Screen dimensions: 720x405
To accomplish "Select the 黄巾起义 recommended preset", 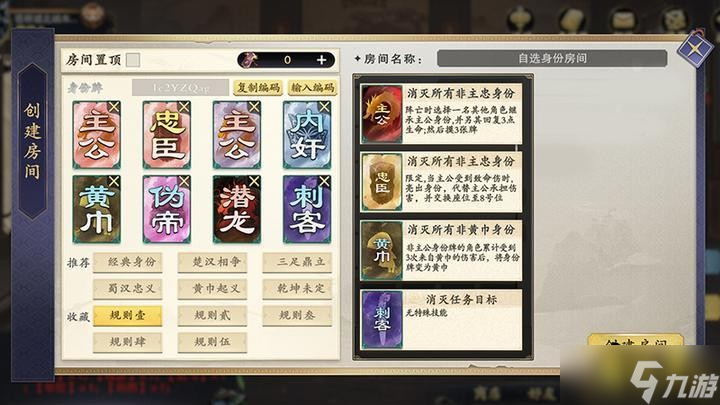I will pos(212,289).
